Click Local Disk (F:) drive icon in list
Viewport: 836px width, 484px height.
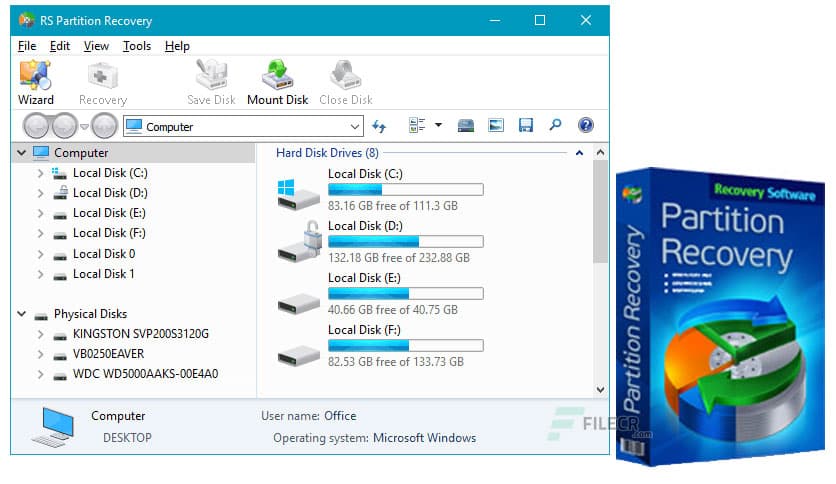click(298, 355)
